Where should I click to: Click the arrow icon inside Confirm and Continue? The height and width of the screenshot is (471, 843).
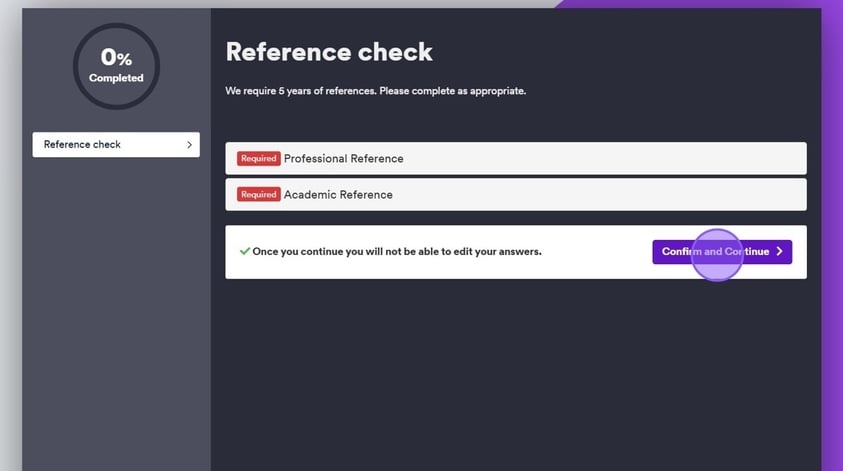(779, 252)
